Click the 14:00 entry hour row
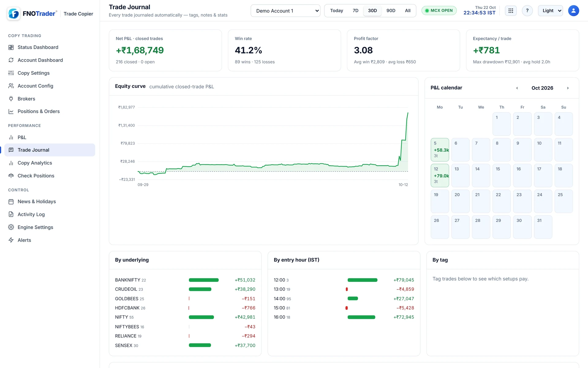This screenshot has height=368, width=588. [x=344, y=298]
